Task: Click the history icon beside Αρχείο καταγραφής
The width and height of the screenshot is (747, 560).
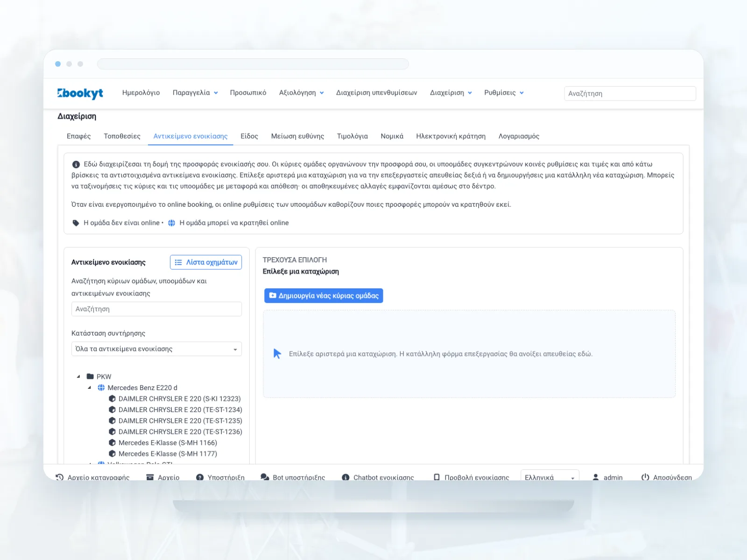Action: [60, 477]
